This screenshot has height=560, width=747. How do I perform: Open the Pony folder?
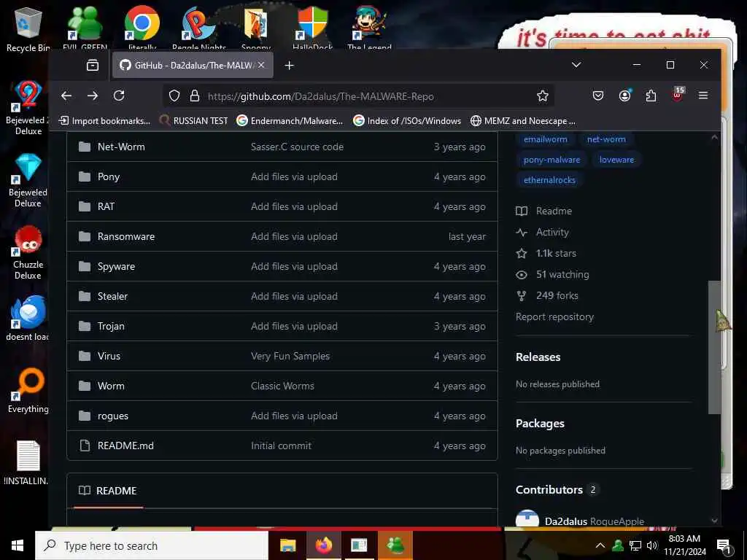109,176
